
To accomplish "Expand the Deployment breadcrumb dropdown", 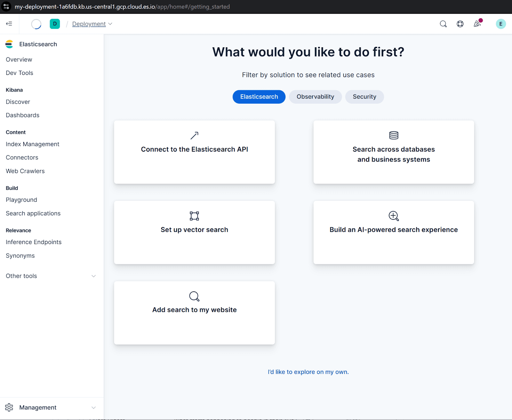I will [110, 24].
